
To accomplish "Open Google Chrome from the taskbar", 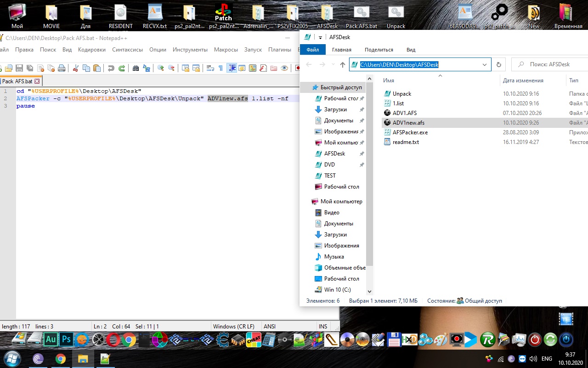I will [x=61, y=359].
